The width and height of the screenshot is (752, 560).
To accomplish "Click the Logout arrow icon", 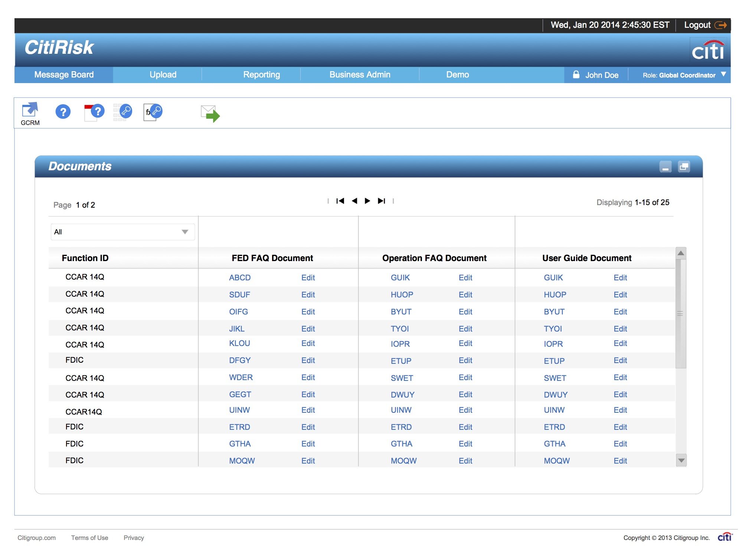I will [x=720, y=25].
